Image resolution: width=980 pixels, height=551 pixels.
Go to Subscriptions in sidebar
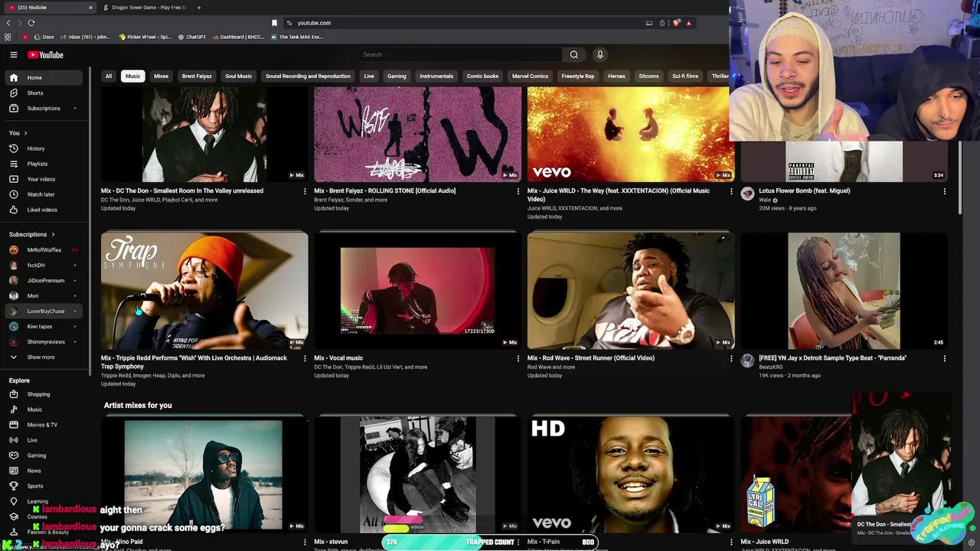click(44, 108)
